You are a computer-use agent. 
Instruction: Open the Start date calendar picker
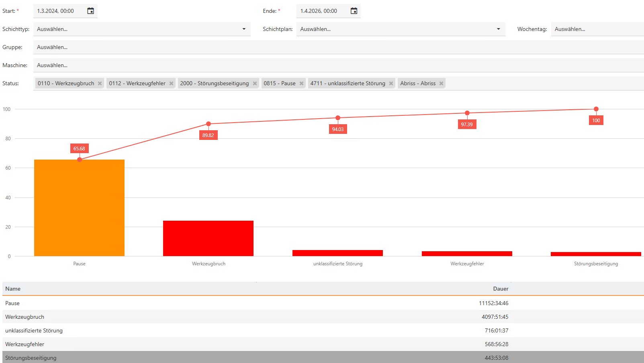click(90, 11)
